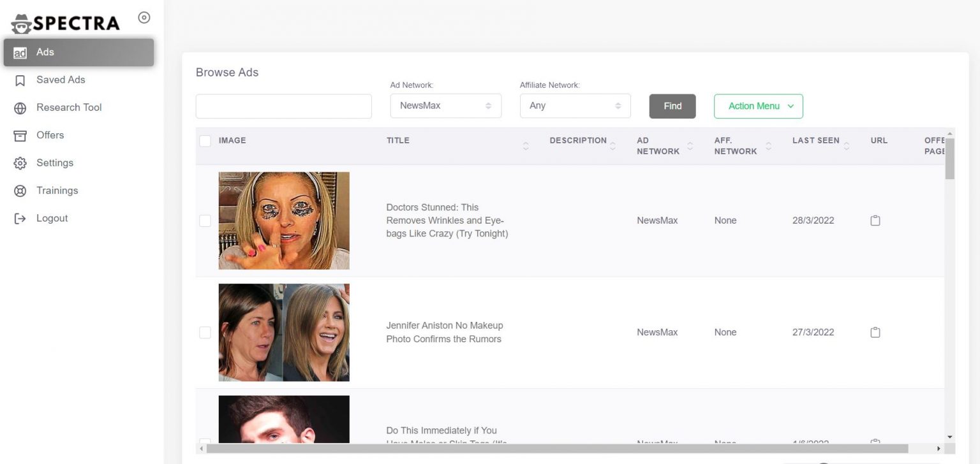Check the box next to the wrinkles ad
The width and height of the screenshot is (980, 464).
205,220
